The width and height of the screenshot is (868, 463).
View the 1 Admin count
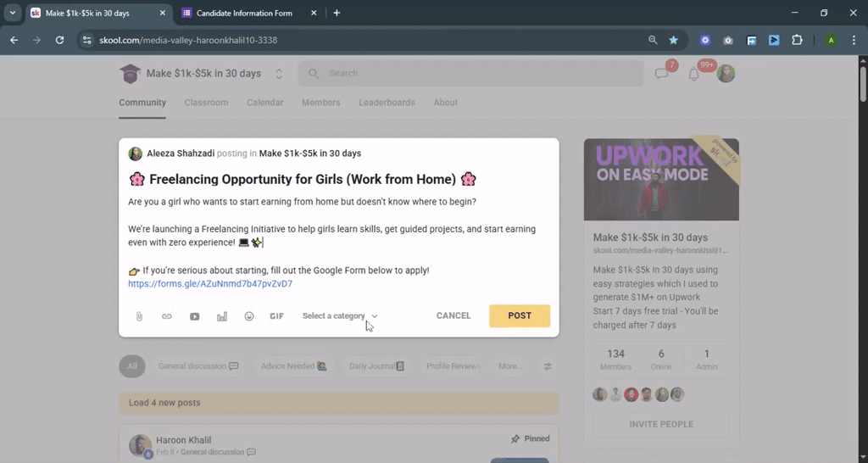click(x=706, y=360)
